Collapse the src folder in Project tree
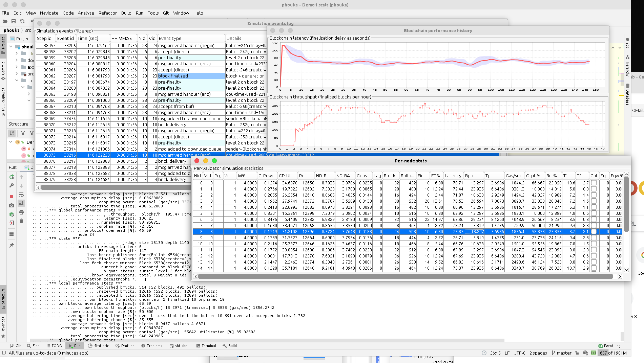 point(17,81)
